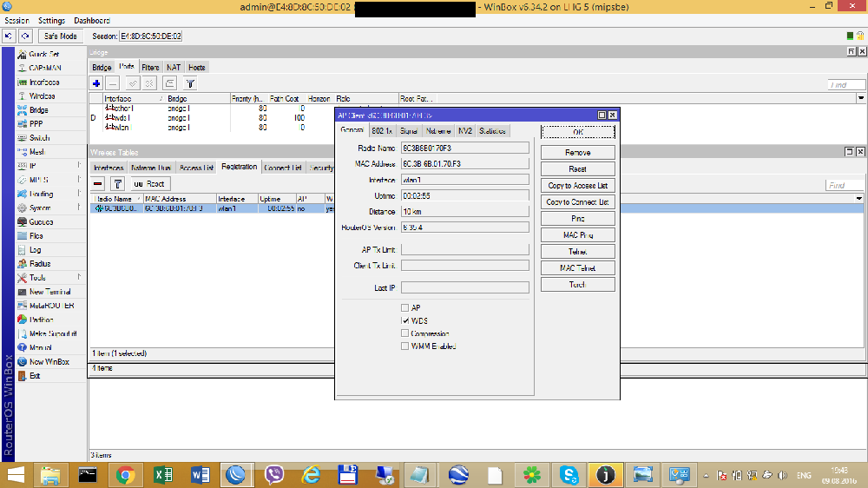The width and height of the screenshot is (868, 488).
Task: Open Radius in sidebar
Action: pos(40,264)
